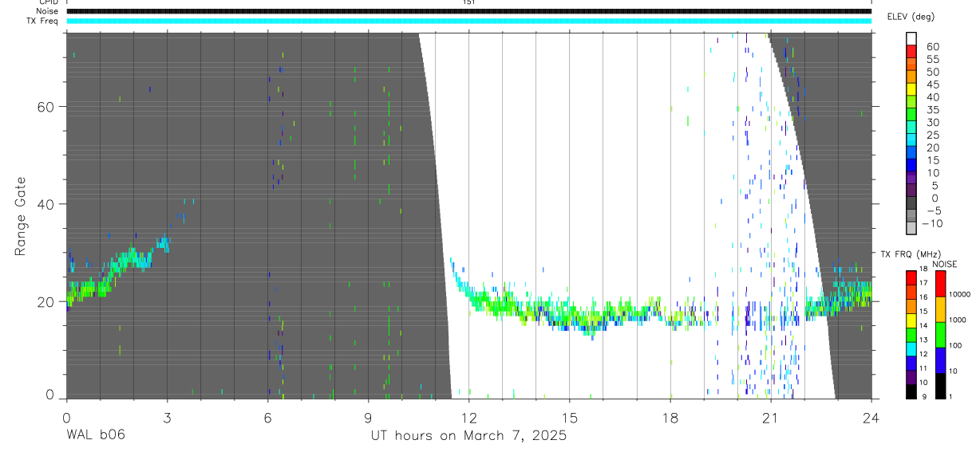Select the yellow TX FRQ swatch between 14 and 15

pos(911,320)
